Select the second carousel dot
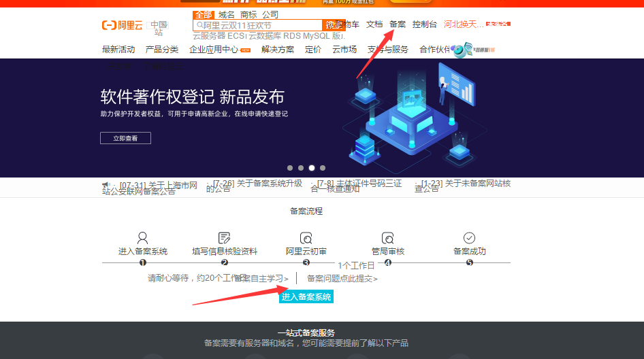The height and width of the screenshot is (359, 644). (x=301, y=168)
